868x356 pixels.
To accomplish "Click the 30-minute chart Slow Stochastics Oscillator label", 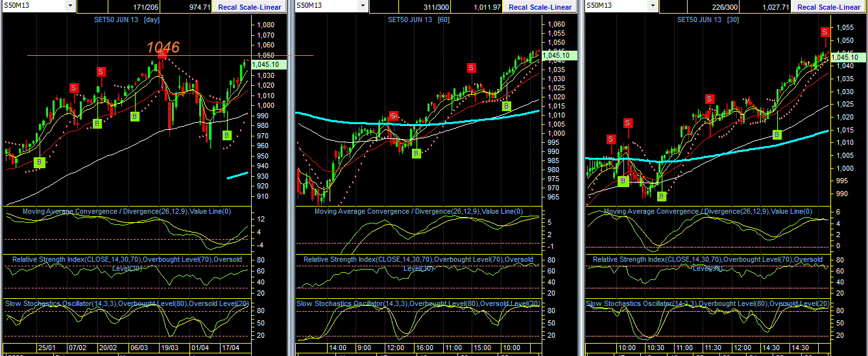I will (708, 303).
